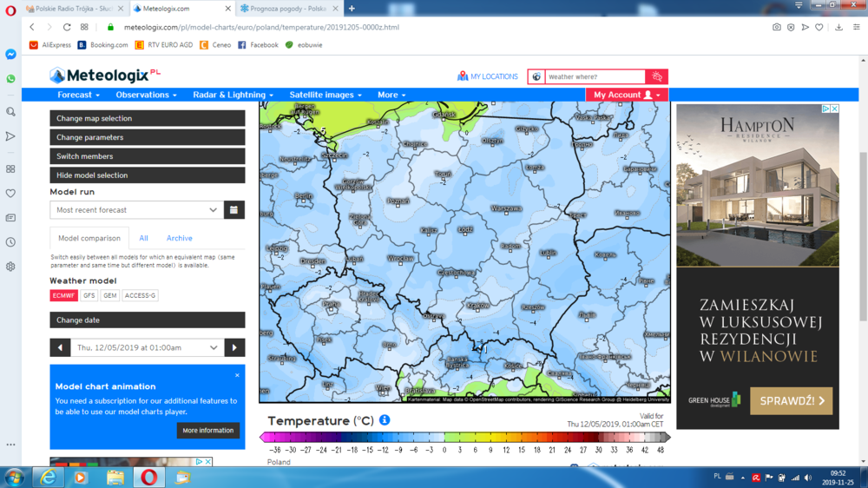Add page to bookmarks via address bar heart
This screenshot has height=488, width=868.
point(819,27)
